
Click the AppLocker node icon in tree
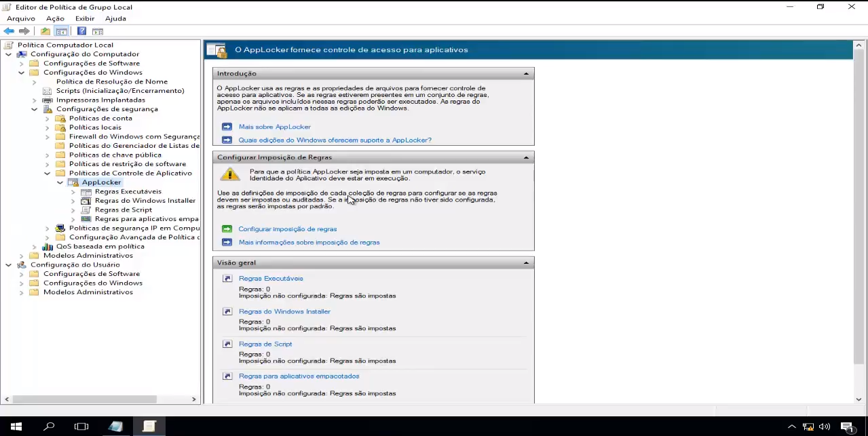tap(73, 182)
